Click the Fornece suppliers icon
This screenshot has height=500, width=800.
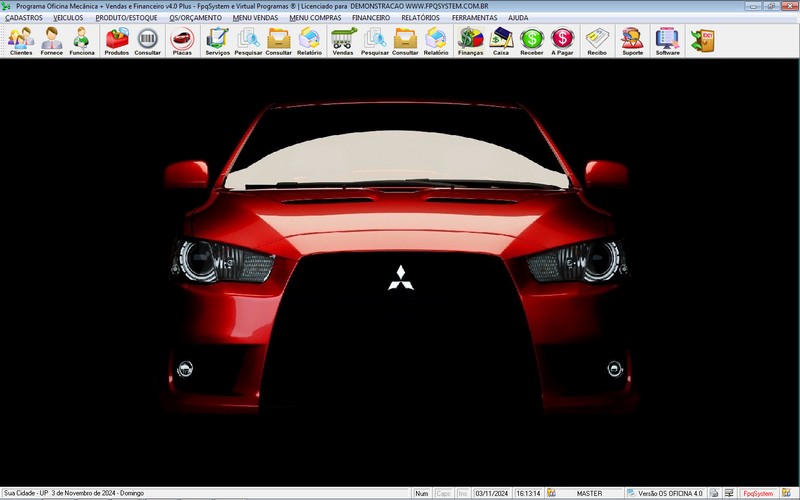(51, 40)
